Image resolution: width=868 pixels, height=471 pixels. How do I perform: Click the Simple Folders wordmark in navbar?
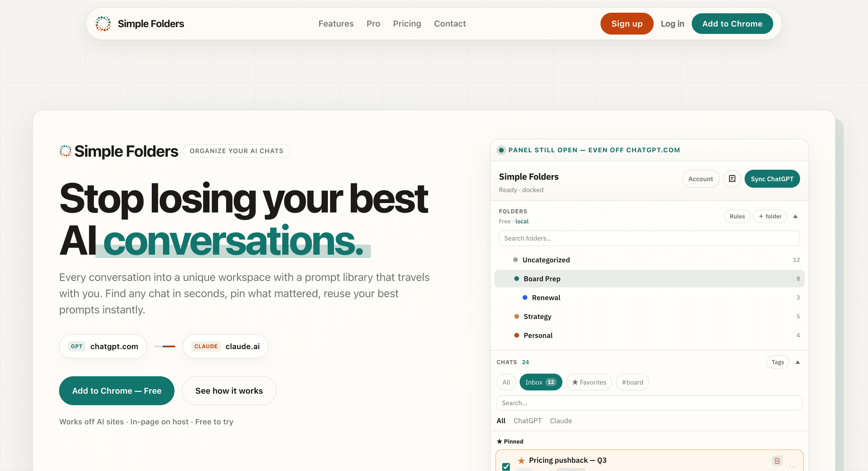(151, 24)
